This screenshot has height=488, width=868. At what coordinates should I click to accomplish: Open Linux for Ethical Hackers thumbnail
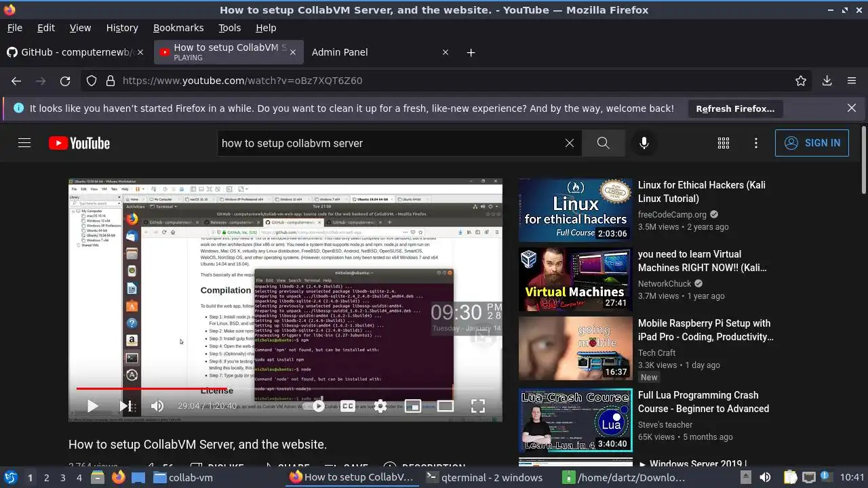click(576, 210)
